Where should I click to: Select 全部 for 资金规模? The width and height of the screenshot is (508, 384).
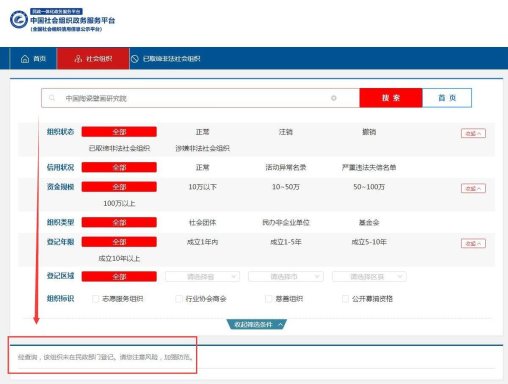coord(119,187)
